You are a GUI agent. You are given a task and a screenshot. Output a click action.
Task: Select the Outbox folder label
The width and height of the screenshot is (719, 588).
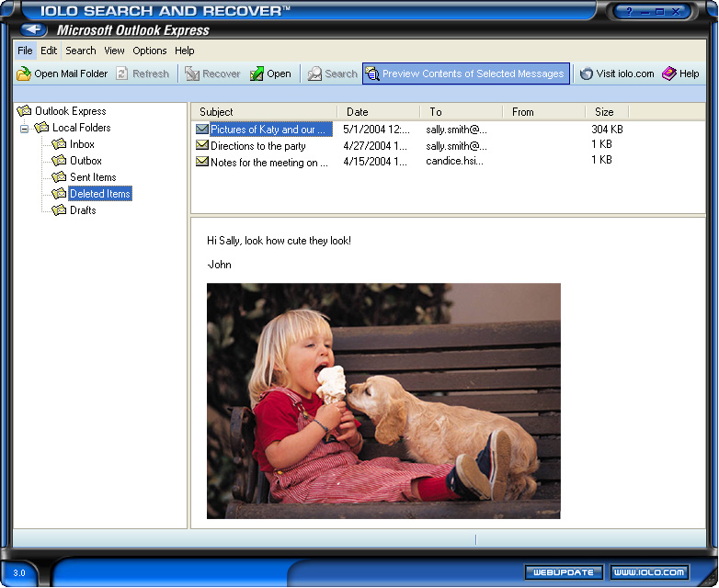(86, 161)
